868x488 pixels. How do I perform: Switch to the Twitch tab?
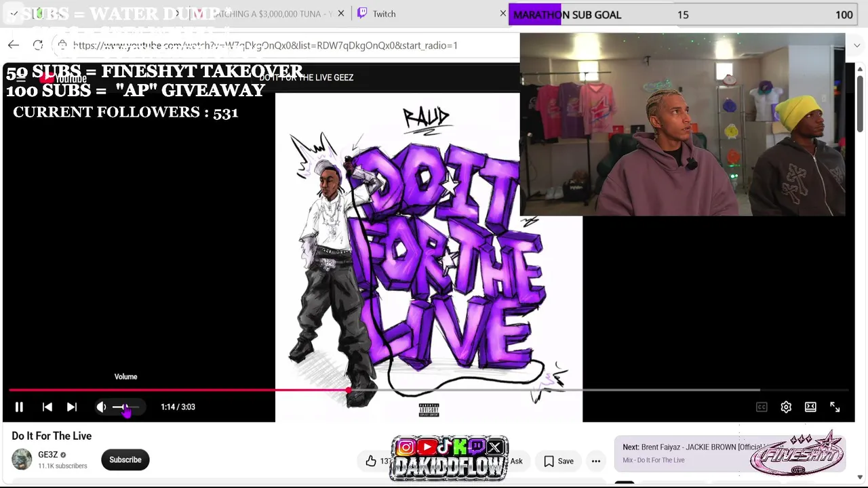tap(383, 14)
